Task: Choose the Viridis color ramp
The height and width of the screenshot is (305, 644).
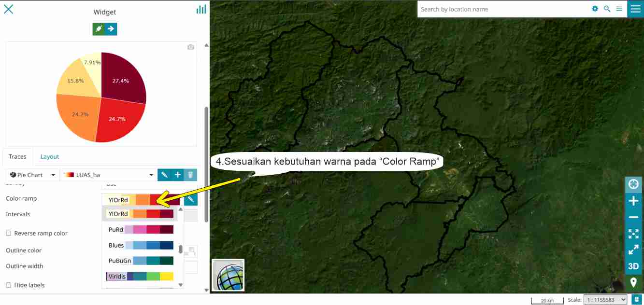Action: [x=140, y=277]
